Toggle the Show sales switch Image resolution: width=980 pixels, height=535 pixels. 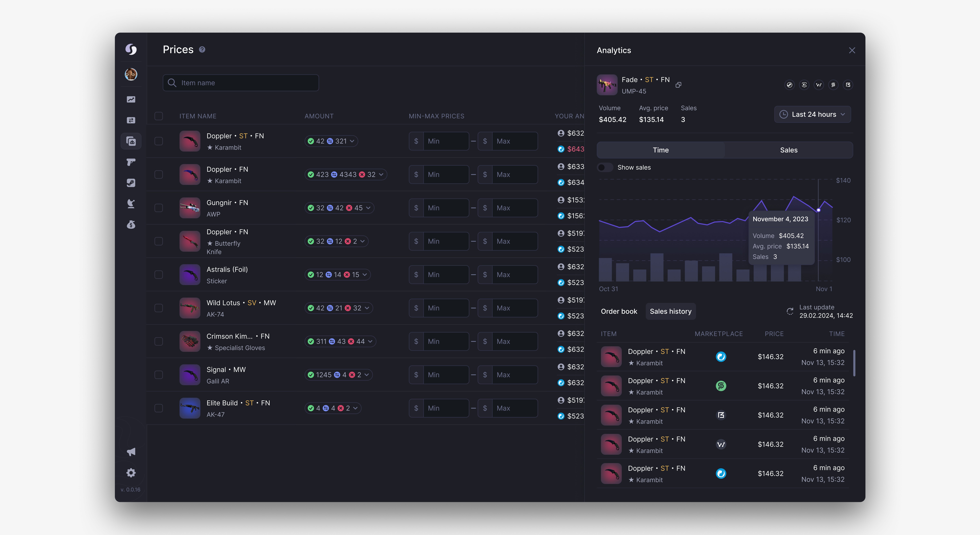605,168
